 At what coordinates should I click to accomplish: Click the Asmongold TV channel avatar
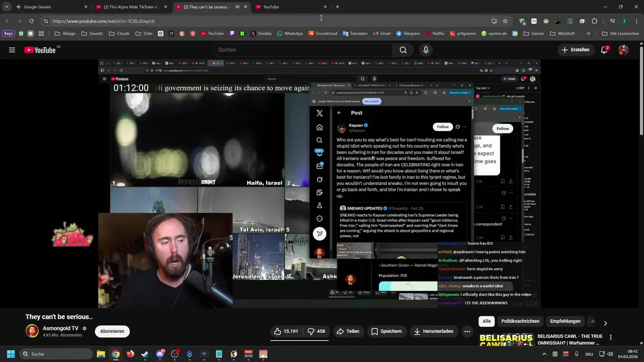(32, 331)
